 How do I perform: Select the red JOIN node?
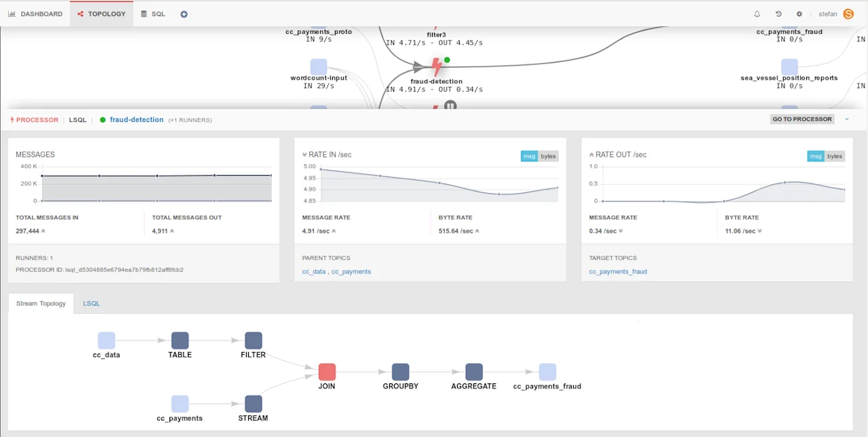coord(327,372)
